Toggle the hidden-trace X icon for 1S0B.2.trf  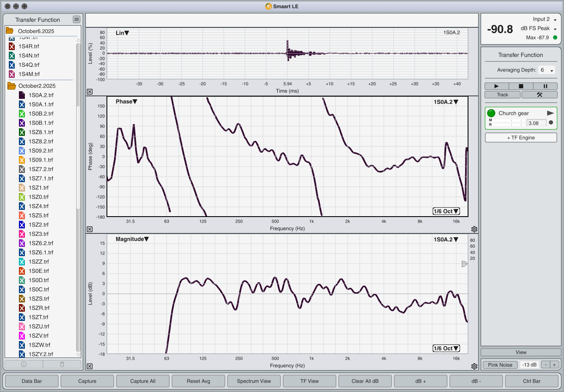(22, 114)
